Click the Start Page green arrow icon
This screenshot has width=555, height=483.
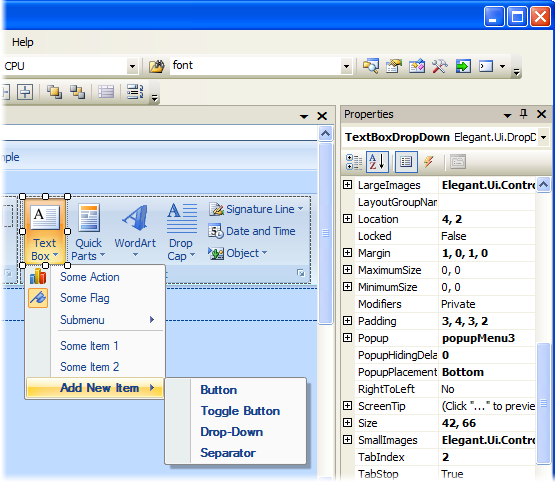pos(463,66)
